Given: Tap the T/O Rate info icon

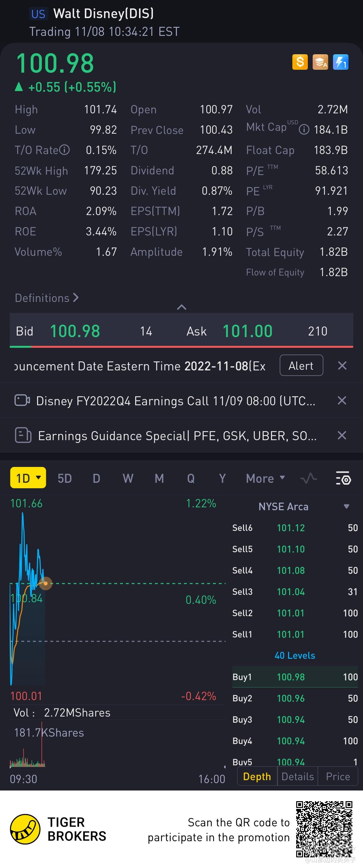Looking at the screenshot, I should click(x=64, y=150).
